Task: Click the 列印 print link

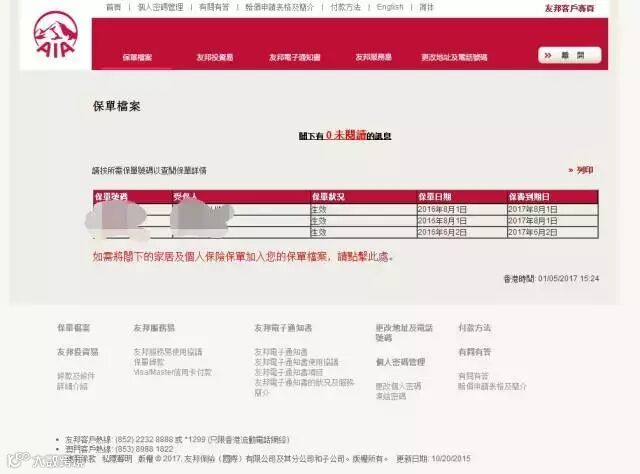Action: [x=581, y=170]
